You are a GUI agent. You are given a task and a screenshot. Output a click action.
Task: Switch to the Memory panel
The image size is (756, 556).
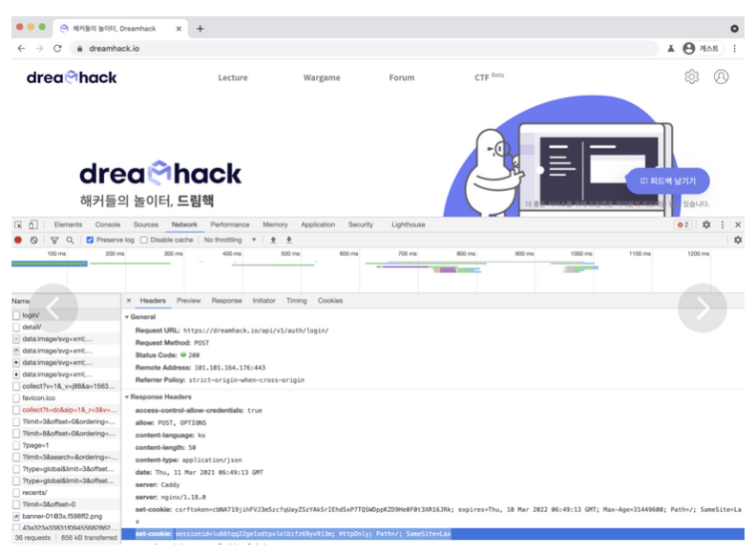point(275,225)
